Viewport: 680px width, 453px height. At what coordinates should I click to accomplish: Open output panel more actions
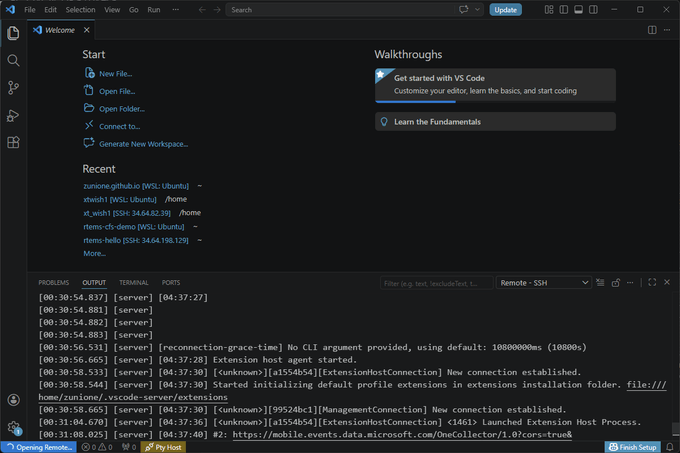click(x=630, y=283)
